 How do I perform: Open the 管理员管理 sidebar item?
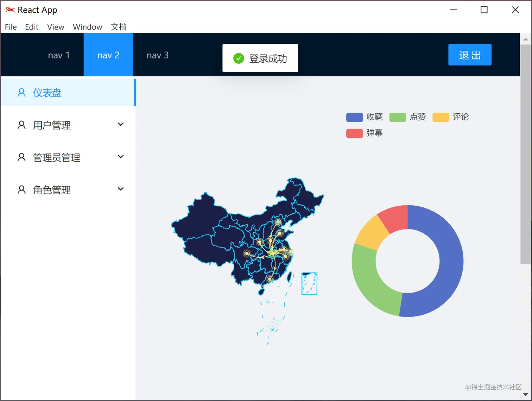[x=68, y=157]
